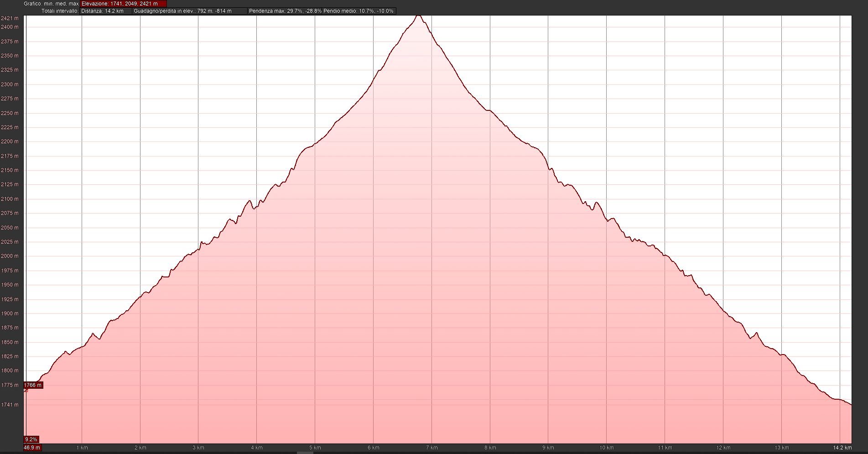Image resolution: width=868 pixels, height=454 pixels.
Task: Click the 7 km mark on distance axis
Action: tap(431, 448)
